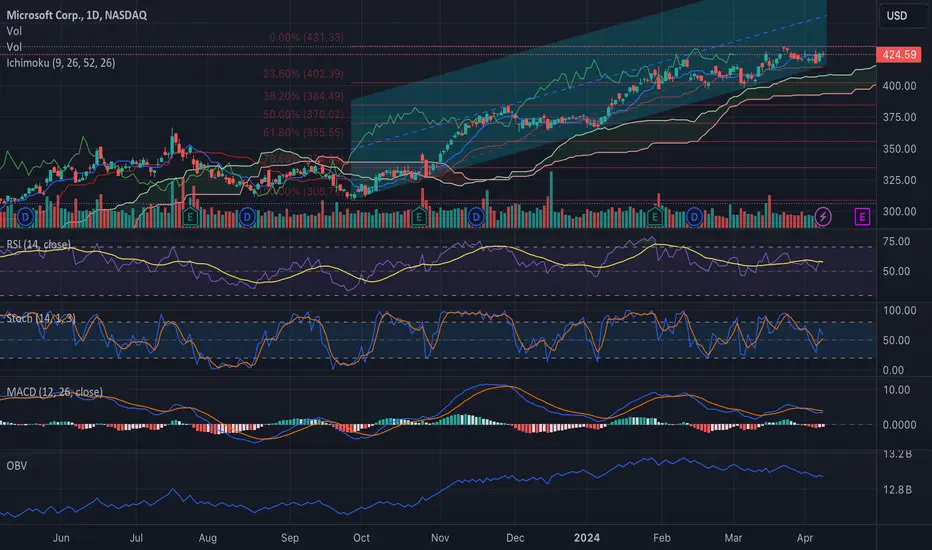Click the 50.00% (370.02) Fibonacci level label
The height and width of the screenshot is (550, 932).
point(303,114)
